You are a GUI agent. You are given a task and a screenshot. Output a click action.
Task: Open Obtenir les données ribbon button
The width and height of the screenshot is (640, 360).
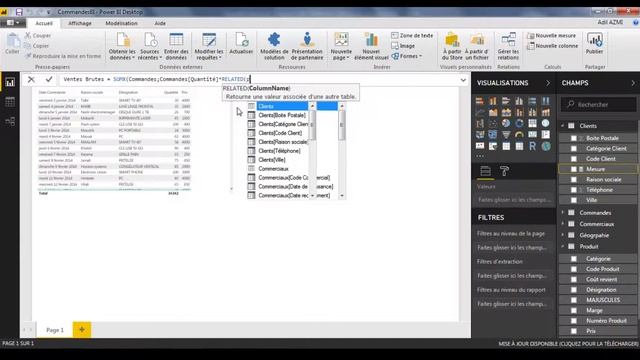click(x=122, y=46)
